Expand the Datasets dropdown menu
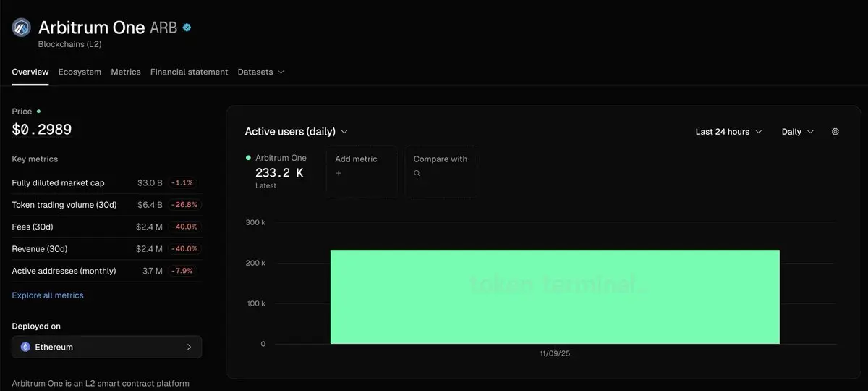 point(261,72)
